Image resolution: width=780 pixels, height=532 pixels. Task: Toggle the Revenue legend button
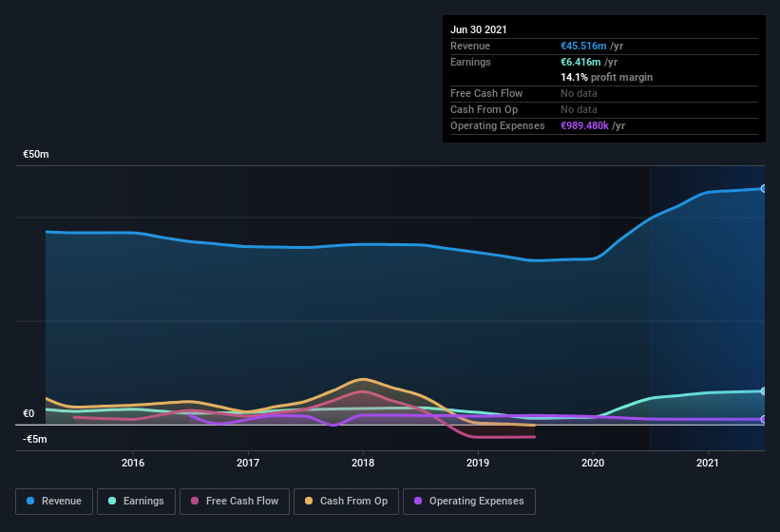54,502
